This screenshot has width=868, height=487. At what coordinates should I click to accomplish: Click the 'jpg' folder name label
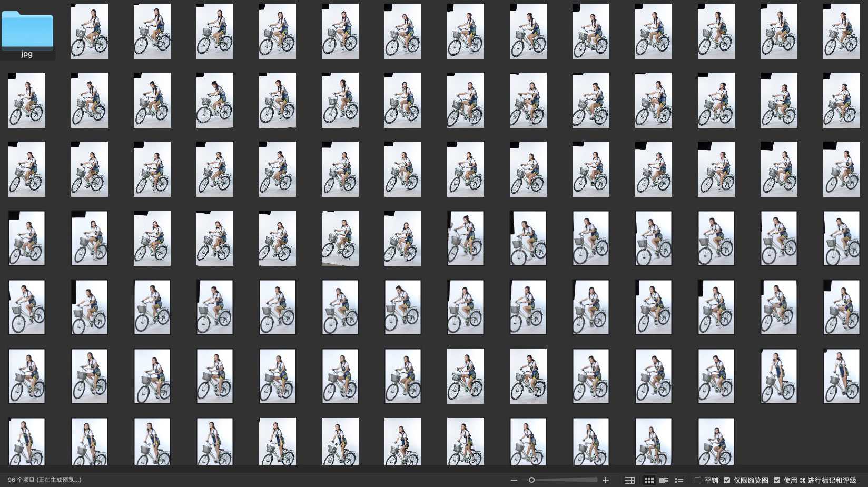[x=27, y=54]
